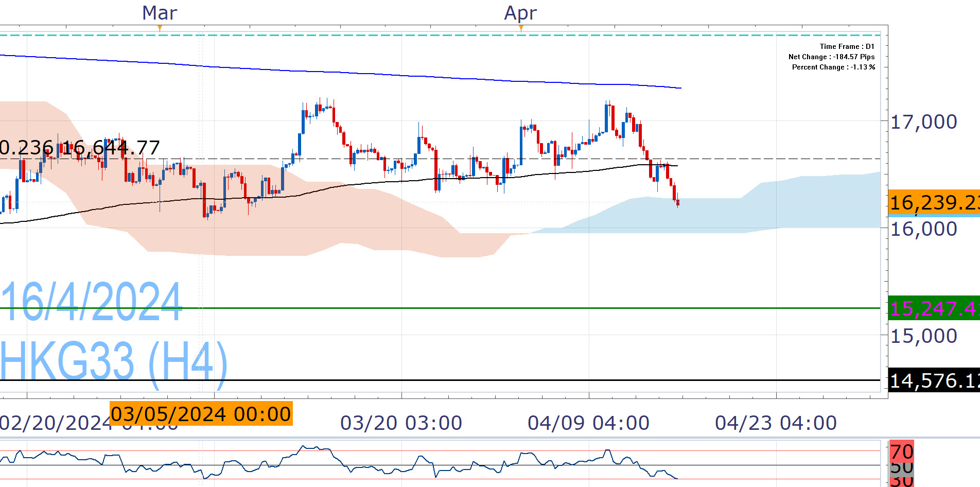This screenshot has width=980, height=487.
Task: Select the orange 03/05/2024 00:00 date marker
Action: [x=201, y=414]
